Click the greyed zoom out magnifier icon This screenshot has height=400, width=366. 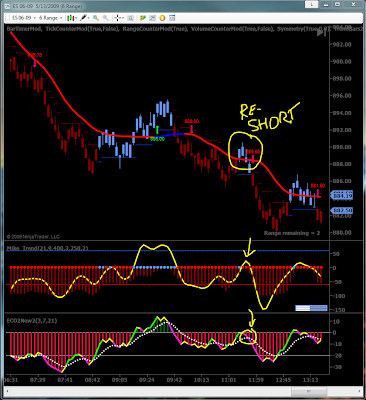pyautogui.click(x=105, y=18)
